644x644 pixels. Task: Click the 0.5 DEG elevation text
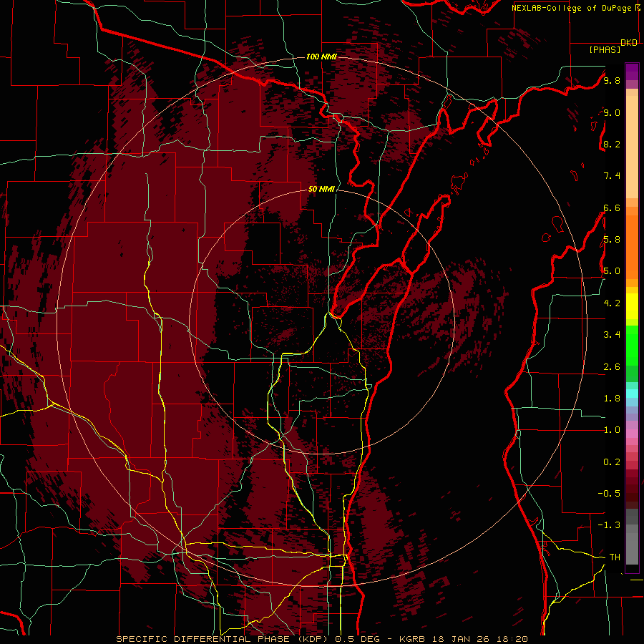click(358, 639)
